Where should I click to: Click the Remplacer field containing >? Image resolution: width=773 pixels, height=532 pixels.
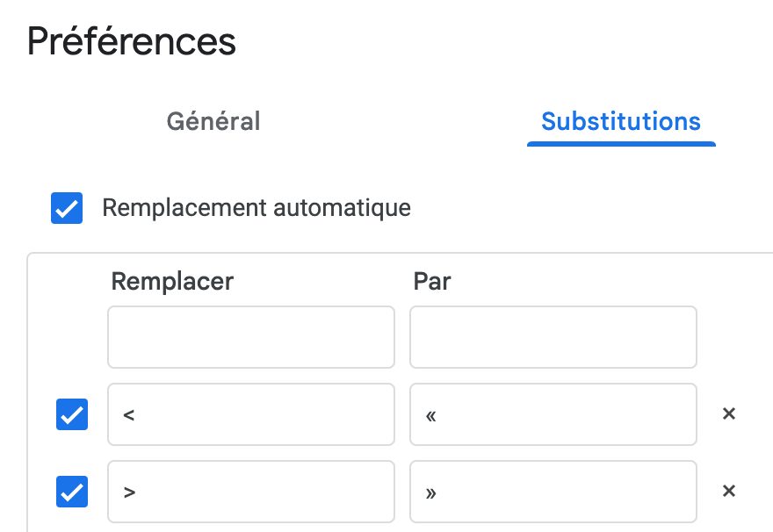(x=251, y=492)
